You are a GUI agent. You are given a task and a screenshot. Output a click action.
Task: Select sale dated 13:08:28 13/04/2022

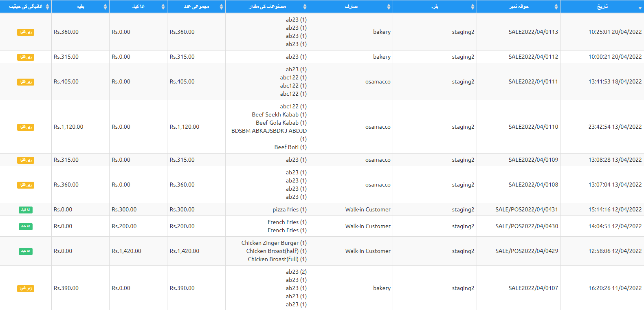point(615,160)
